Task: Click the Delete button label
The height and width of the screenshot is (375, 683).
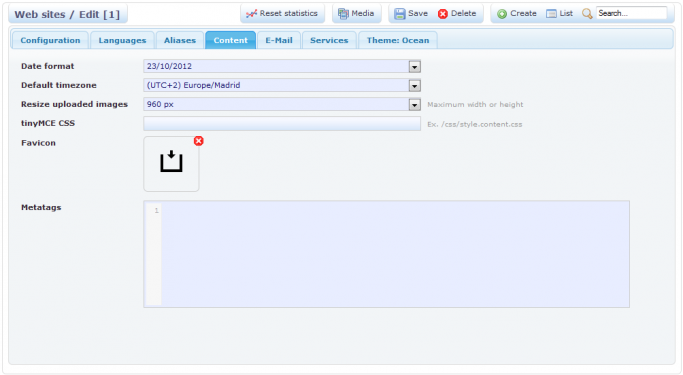Action: pyautogui.click(x=463, y=14)
